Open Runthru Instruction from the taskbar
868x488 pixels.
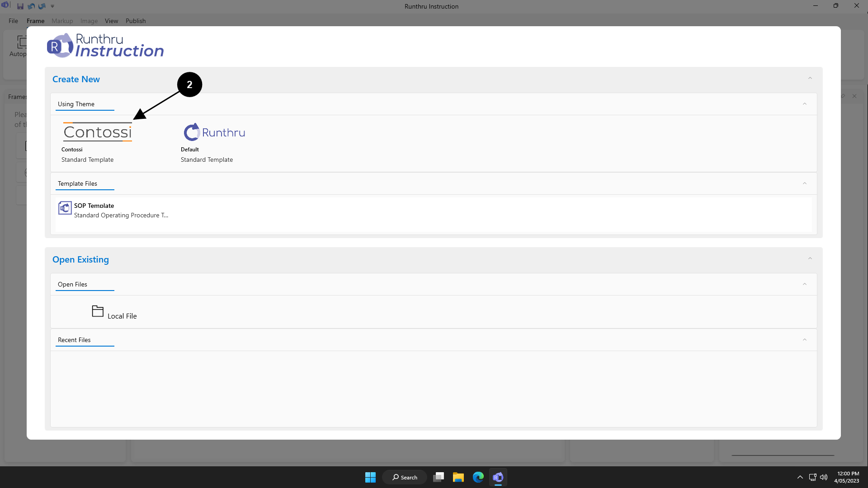pyautogui.click(x=498, y=477)
